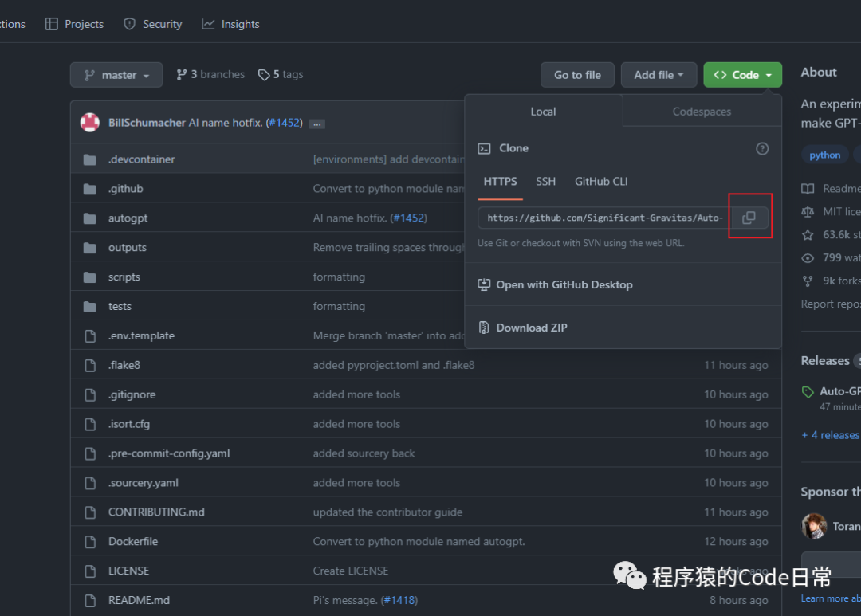Click the star icon beside 63.6k
Viewport: 861px width, 616px height.
click(808, 235)
